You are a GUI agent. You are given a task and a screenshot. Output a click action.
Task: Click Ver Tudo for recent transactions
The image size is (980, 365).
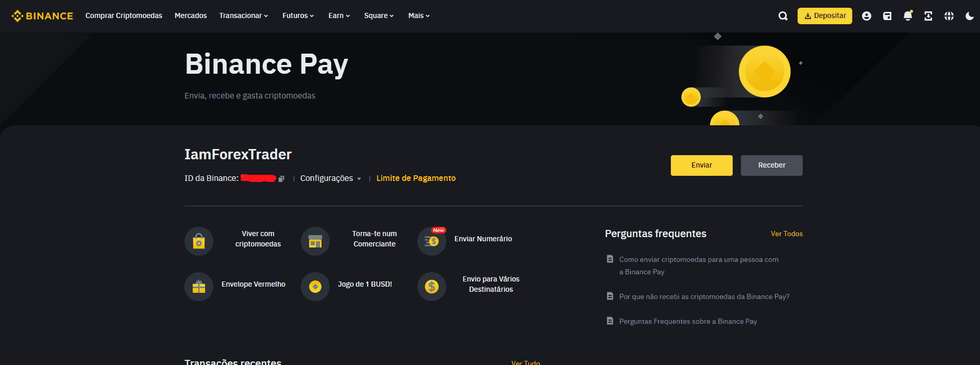point(526,362)
